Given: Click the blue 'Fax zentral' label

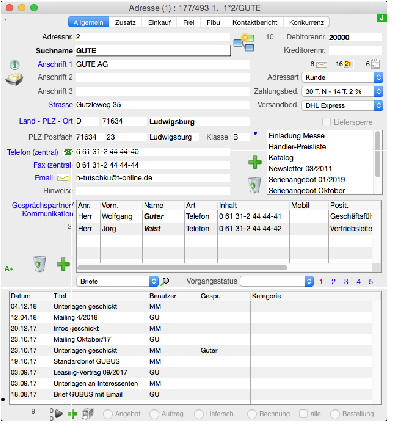Looking at the screenshot, I should 52,165.
